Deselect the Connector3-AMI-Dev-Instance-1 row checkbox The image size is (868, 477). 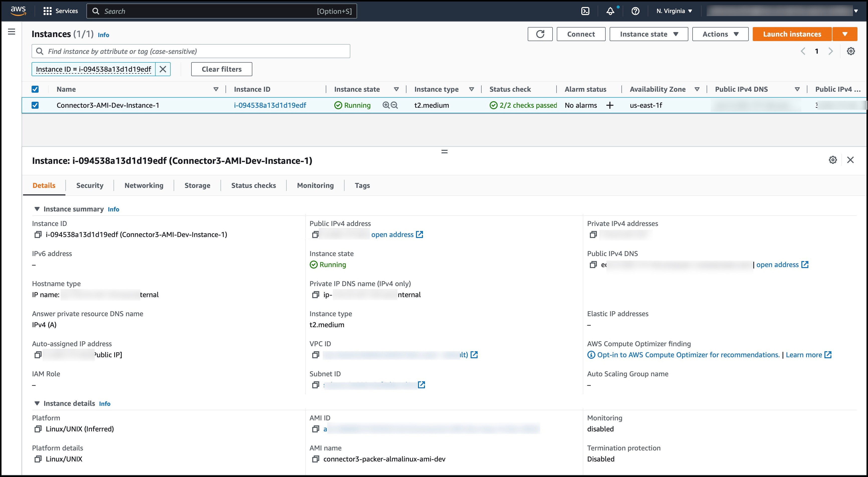click(x=35, y=105)
